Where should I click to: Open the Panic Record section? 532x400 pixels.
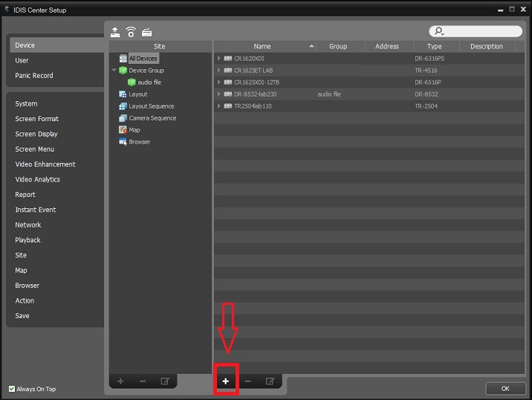(x=34, y=75)
